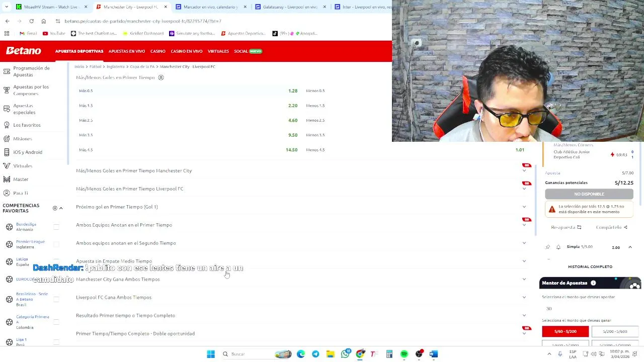Open Para Ti sidebar icon
The width and height of the screenshot is (644, 362).
pos(7,193)
